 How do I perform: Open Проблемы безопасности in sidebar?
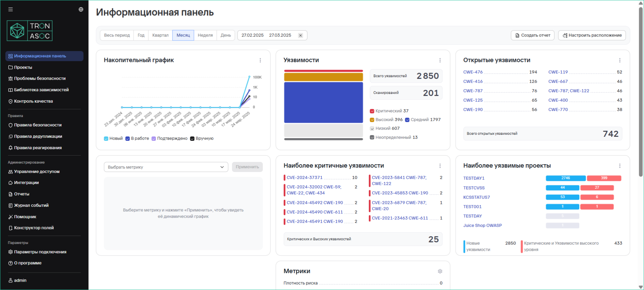point(40,78)
